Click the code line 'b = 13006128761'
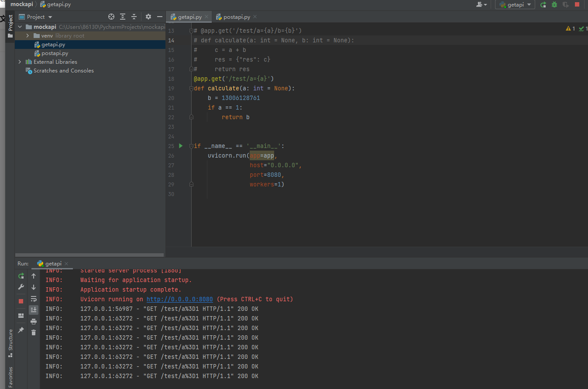The height and width of the screenshot is (389, 588). point(234,98)
